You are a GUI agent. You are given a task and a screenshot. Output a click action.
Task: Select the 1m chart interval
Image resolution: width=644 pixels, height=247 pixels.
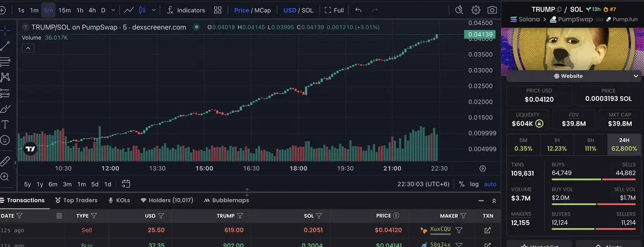point(34,10)
